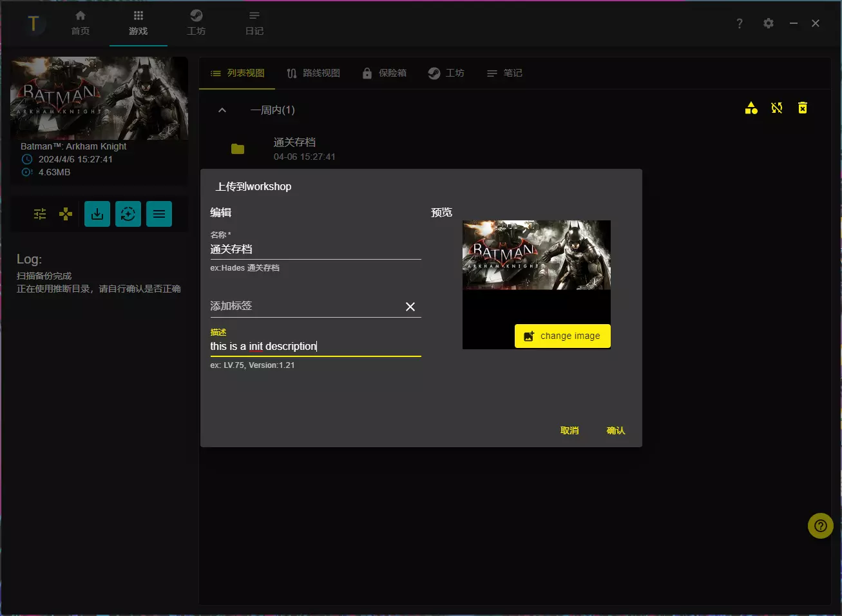Click the preview image in upload dialog
Screen dimensions: 842x616
(537, 255)
